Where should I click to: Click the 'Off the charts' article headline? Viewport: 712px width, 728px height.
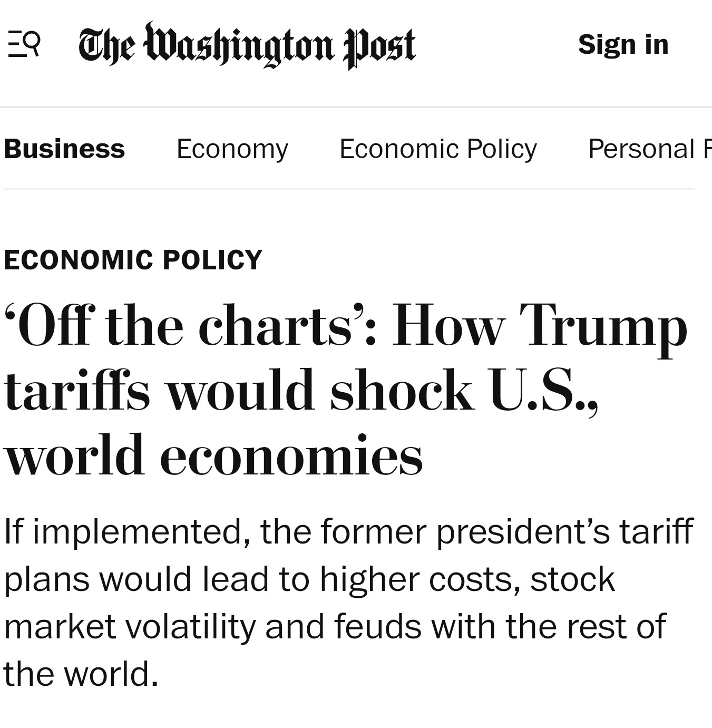click(x=346, y=390)
